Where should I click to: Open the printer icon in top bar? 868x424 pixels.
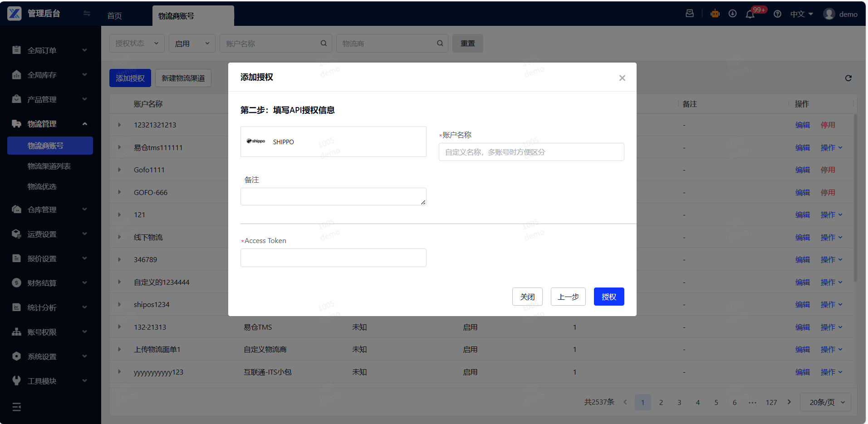click(690, 14)
